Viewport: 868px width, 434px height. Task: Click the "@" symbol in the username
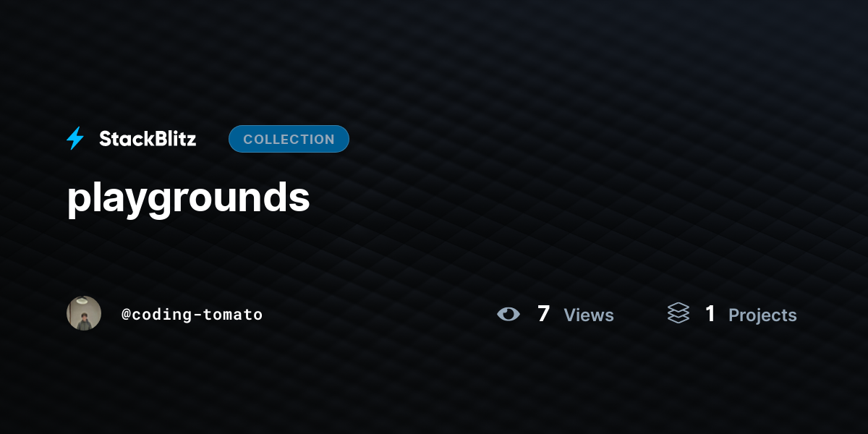click(x=126, y=315)
